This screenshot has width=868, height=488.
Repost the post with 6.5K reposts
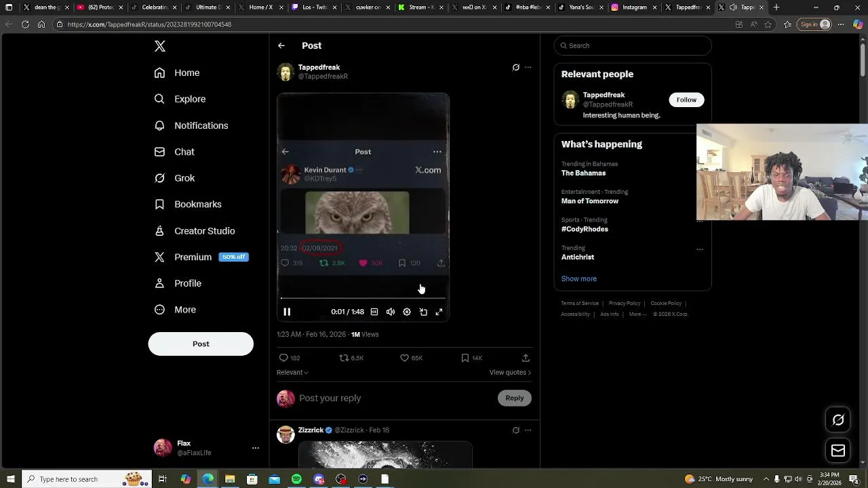click(x=344, y=358)
